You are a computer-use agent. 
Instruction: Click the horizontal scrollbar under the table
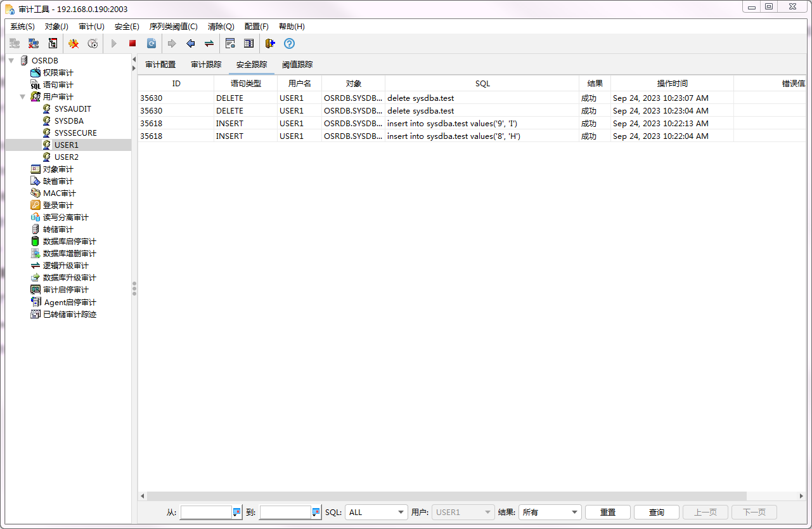pyautogui.click(x=444, y=496)
